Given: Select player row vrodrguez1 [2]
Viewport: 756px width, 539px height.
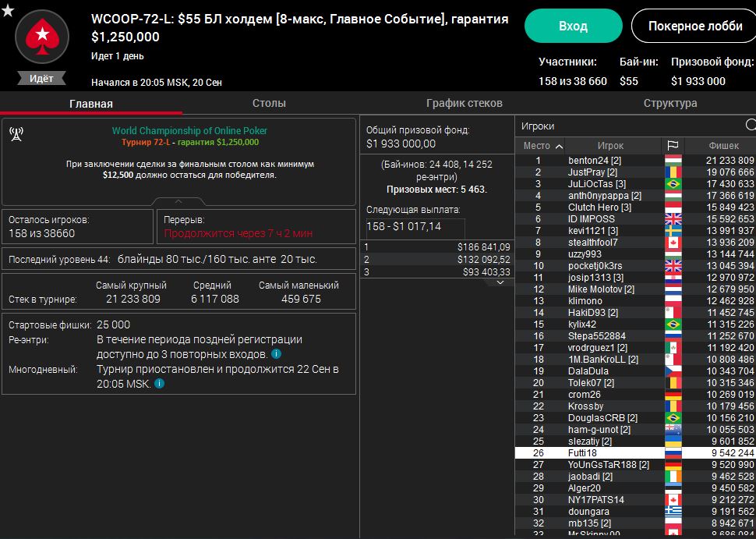Looking at the screenshot, I should click(635, 347).
